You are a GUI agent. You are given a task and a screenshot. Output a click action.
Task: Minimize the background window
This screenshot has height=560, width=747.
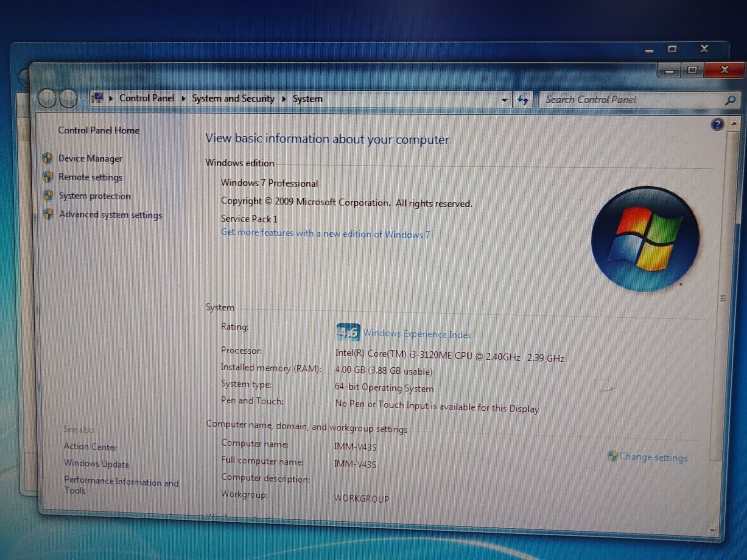point(649,50)
